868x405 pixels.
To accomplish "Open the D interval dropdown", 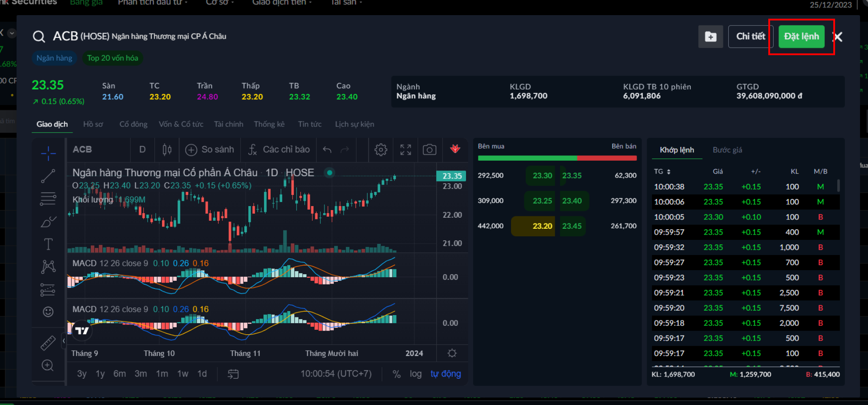I will click(x=142, y=150).
